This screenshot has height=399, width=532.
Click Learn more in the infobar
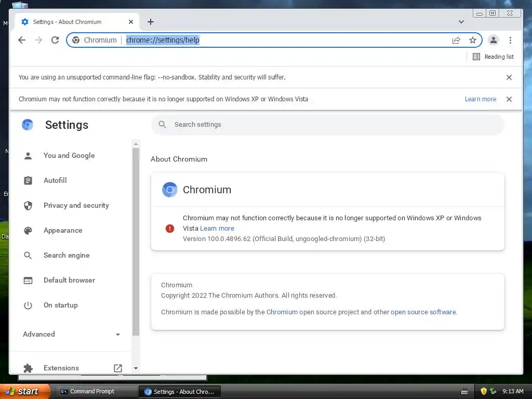coord(481,99)
